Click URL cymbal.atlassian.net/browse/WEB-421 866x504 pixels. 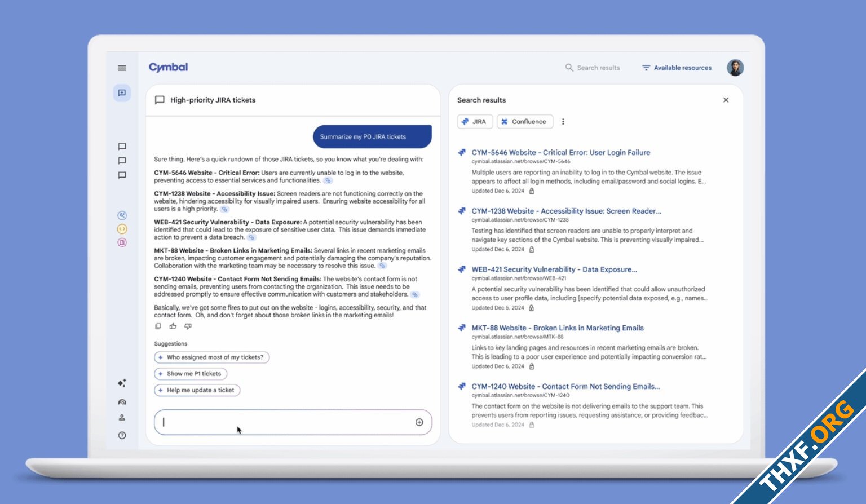[519, 278]
